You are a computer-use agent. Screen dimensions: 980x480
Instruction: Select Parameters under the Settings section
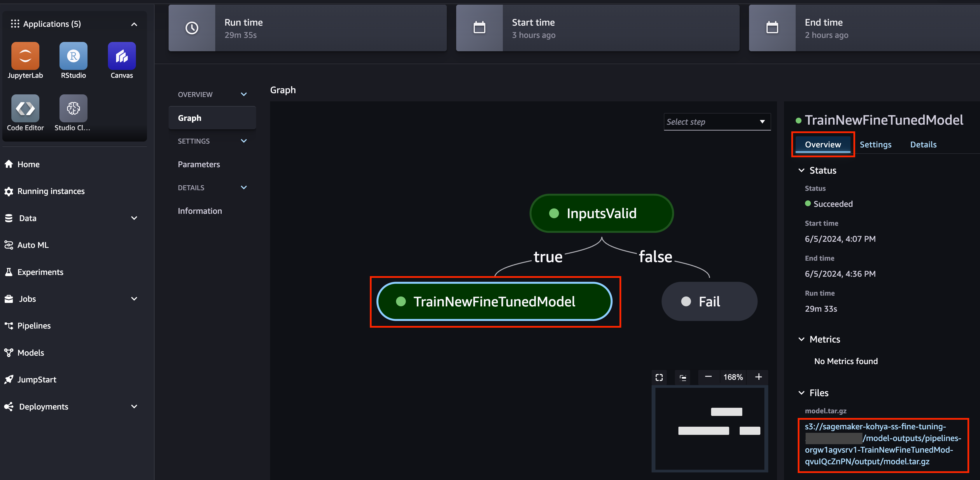coord(199,164)
